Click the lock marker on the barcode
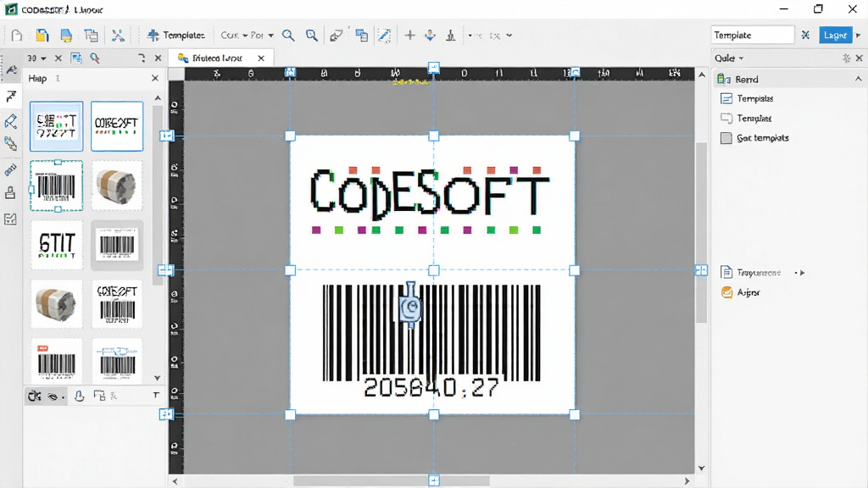This screenshot has height=488, width=868. click(x=410, y=305)
